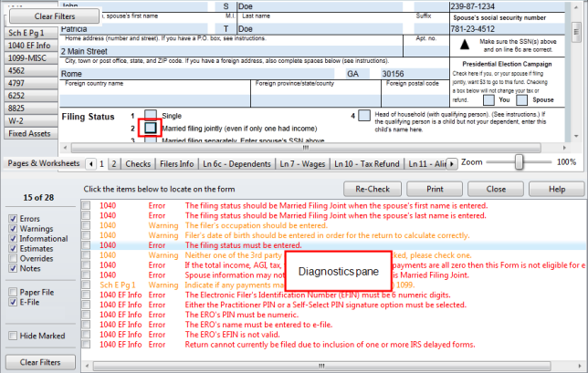The height and width of the screenshot is (373, 588).
Task: Go to page 2 tab
Action: point(114,163)
